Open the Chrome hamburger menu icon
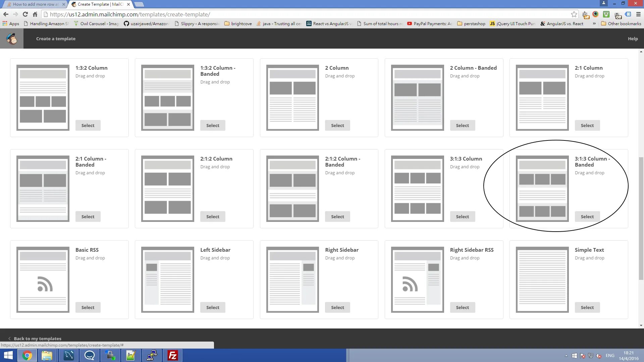The image size is (644, 362). click(x=638, y=14)
